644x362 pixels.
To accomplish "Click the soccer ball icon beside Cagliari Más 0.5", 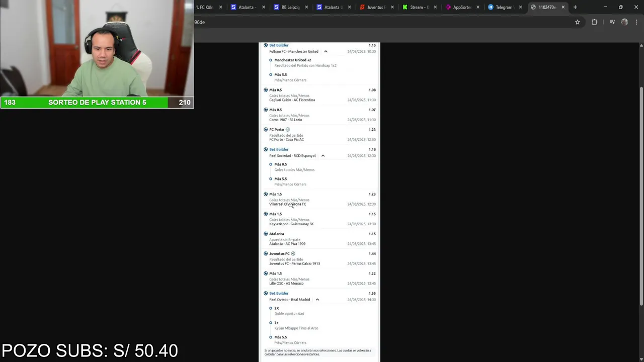I will 266,90.
